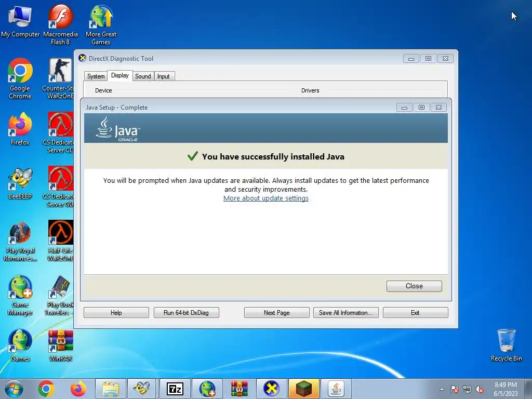Open 7-Zip from the taskbar

[175, 389]
